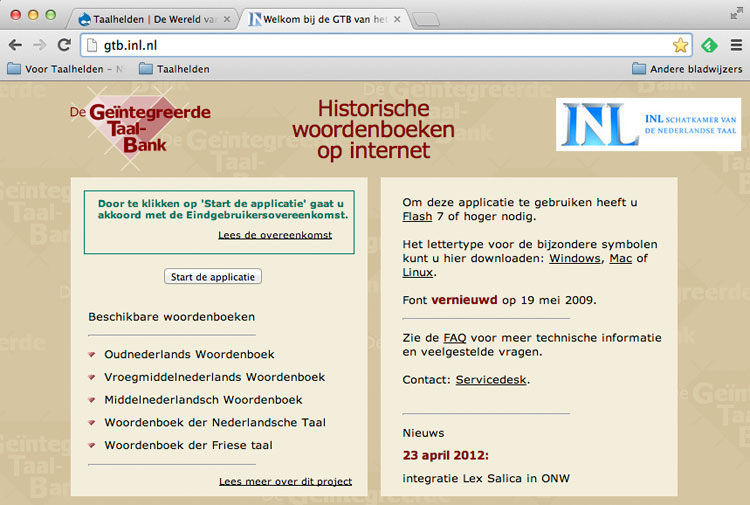This screenshot has width=750, height=505.
Task: Download the Mac font link
Action: coord(620,258)
